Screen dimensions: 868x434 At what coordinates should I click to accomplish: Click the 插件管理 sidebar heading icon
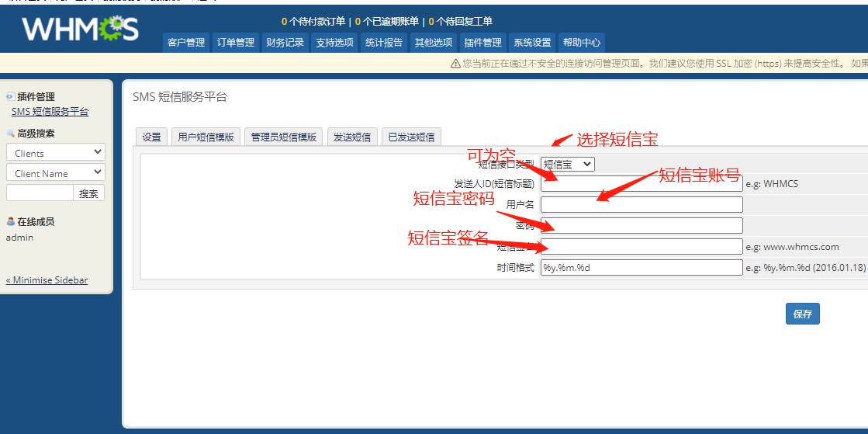(10, 96)
